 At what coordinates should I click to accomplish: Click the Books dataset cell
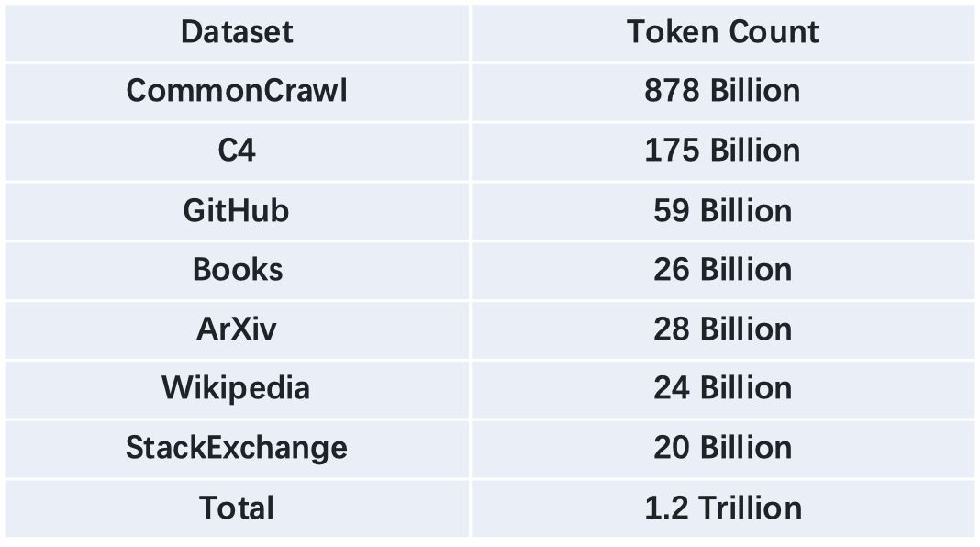(237, 271)
